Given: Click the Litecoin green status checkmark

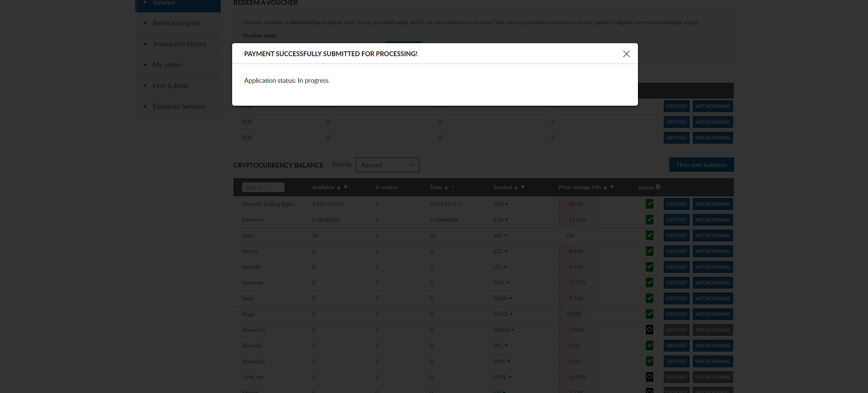Looking at the screenshot, I should click(x=649, y=267).
